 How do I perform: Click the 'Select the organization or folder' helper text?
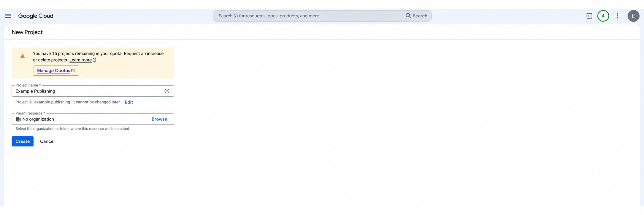[72, 129]
